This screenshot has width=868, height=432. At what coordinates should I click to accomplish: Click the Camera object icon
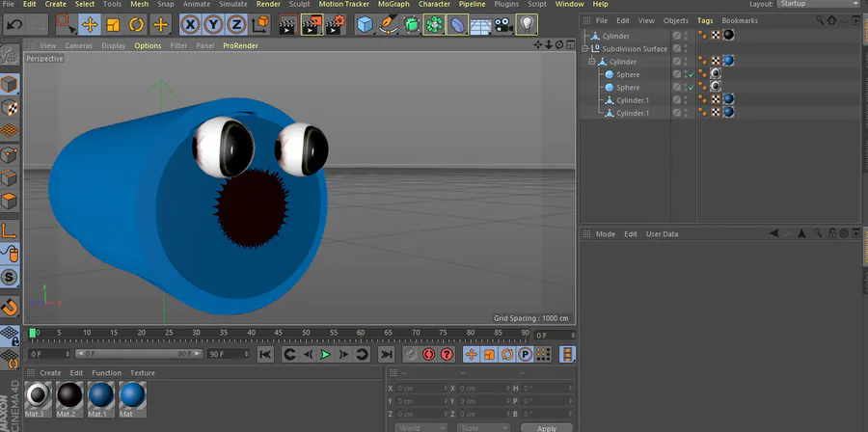(502, 24)
